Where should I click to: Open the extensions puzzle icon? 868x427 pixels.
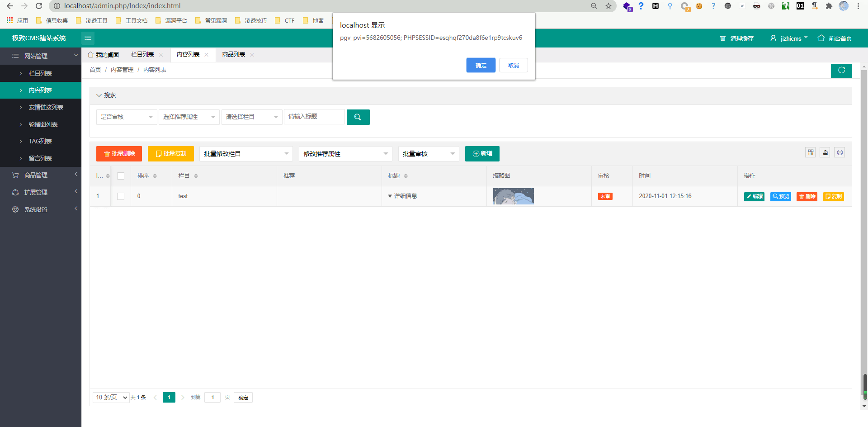[829, 6]
